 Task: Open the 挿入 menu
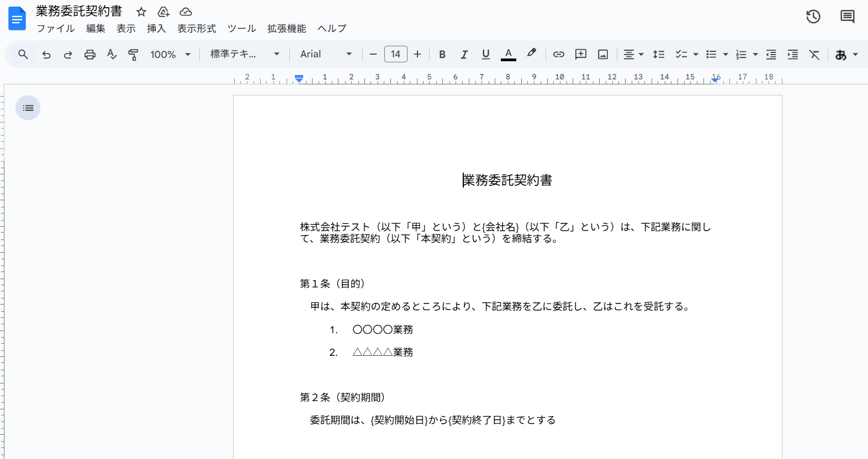point(156,29)
